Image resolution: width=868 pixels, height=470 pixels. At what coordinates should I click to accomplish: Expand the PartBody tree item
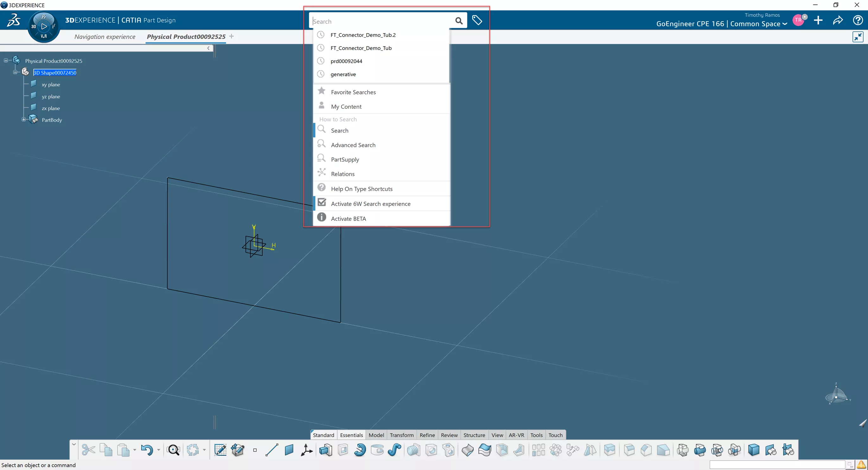23,120
